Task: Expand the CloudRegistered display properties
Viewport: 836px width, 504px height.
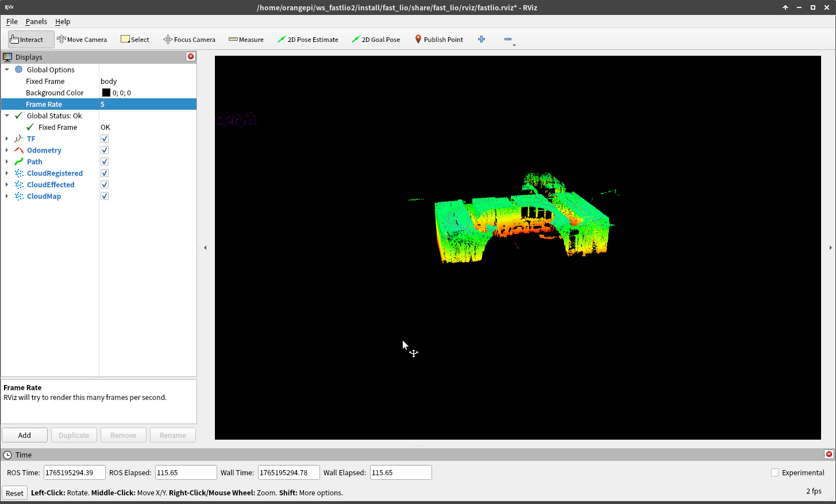Action: click(7, 173)
